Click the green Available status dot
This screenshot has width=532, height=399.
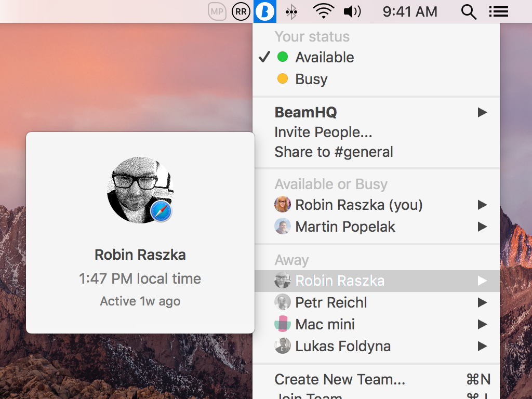(282, 57)
